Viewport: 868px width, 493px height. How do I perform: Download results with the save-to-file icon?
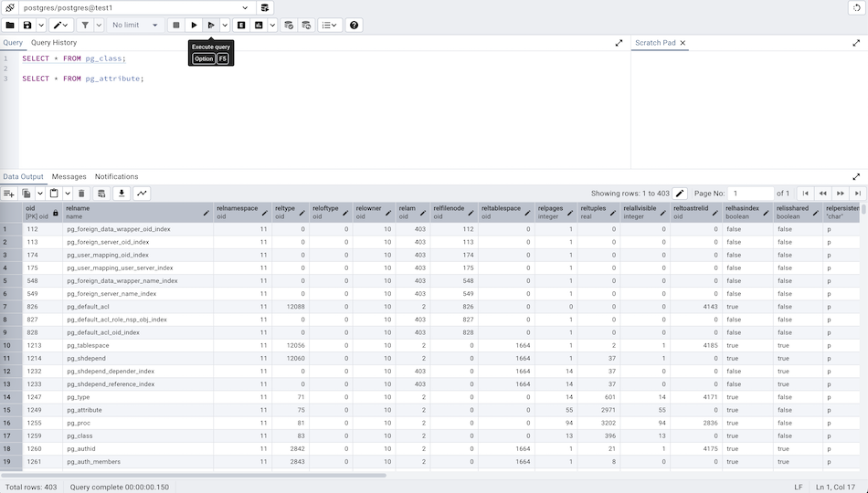pos(122,194)
